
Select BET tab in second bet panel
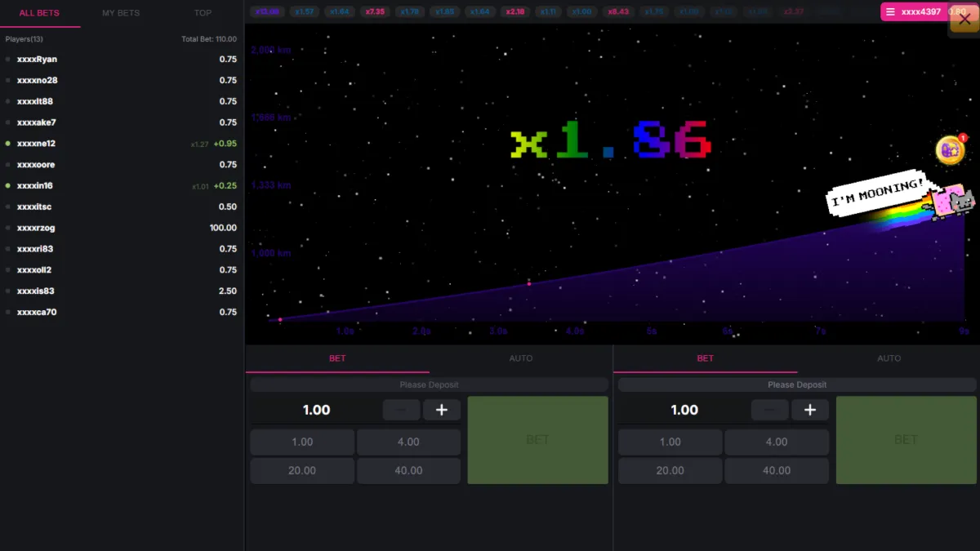click(x=706, y=358)
